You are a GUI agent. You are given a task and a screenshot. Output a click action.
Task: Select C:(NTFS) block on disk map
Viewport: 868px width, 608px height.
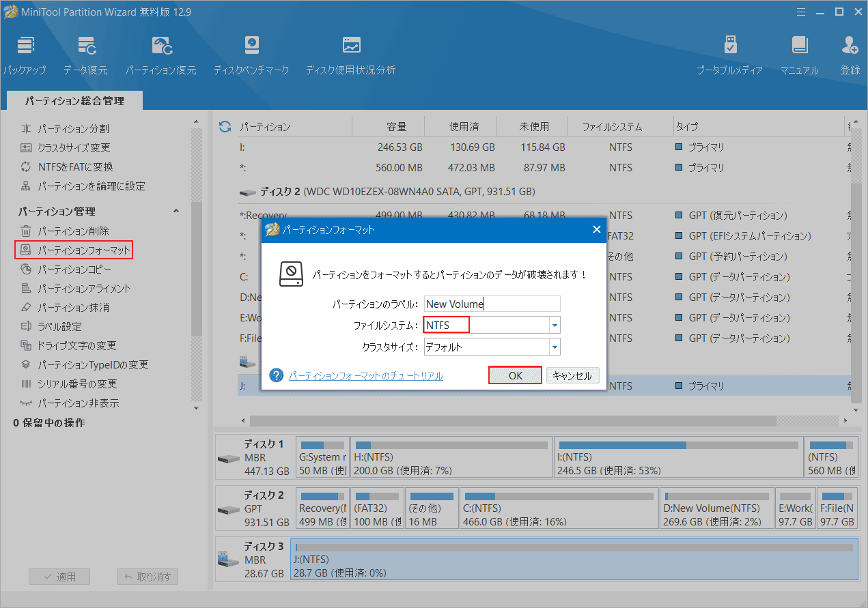[559, 508]
